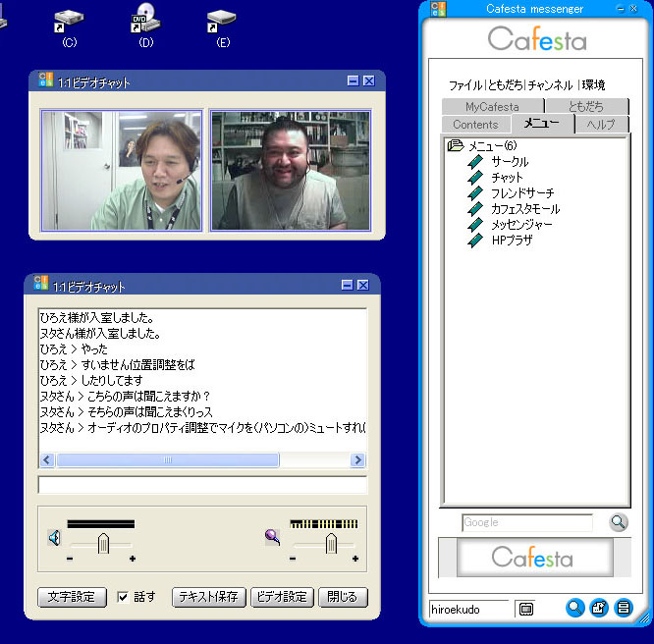The width and height of the screenshot is (654, 644).
Task: Click the pencil icon beside HPプラザ
Action: (475, 241)
